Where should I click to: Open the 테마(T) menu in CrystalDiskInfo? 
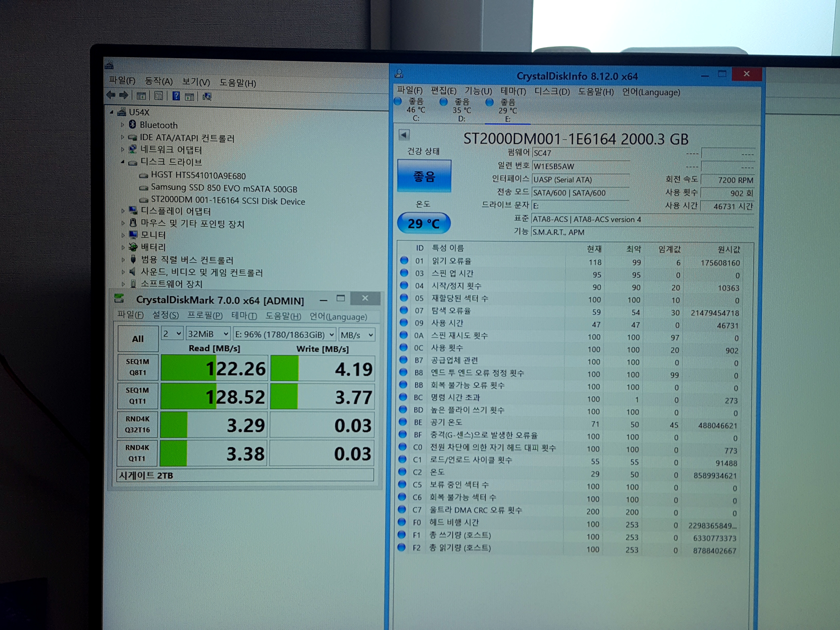(513, 92)
